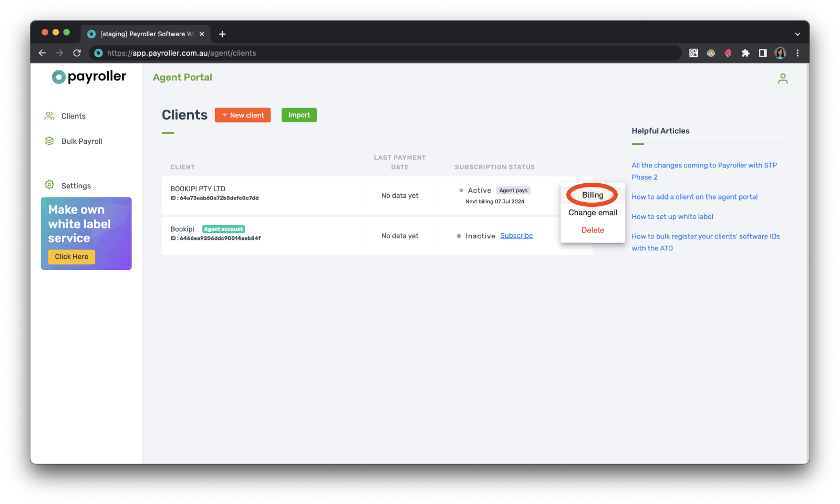Select Billing from the context menu
This screenshot has height=504, width=840.
click(x=593, y=195)
